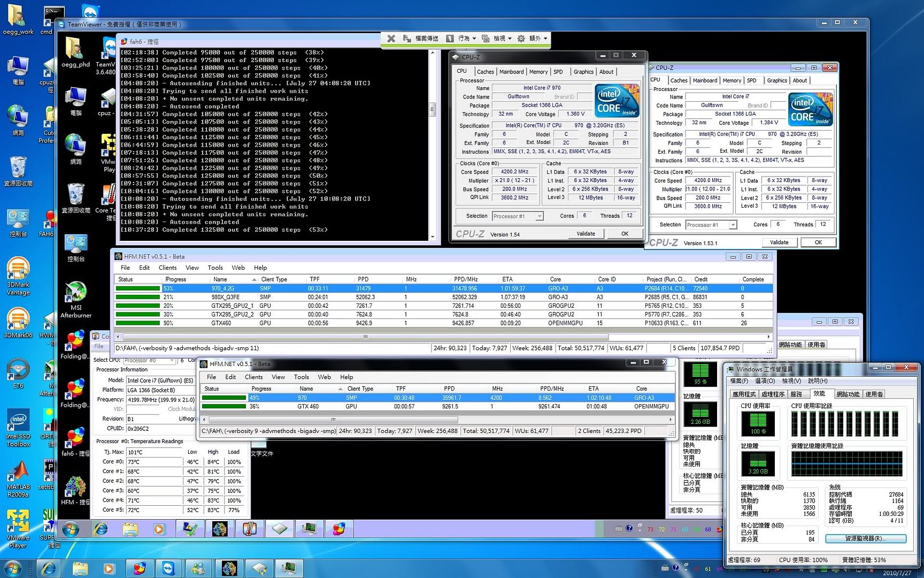Open the 3DMark06 desktop shortcut
This screenshot has width=924, height=578.
[x=18, y=322]
